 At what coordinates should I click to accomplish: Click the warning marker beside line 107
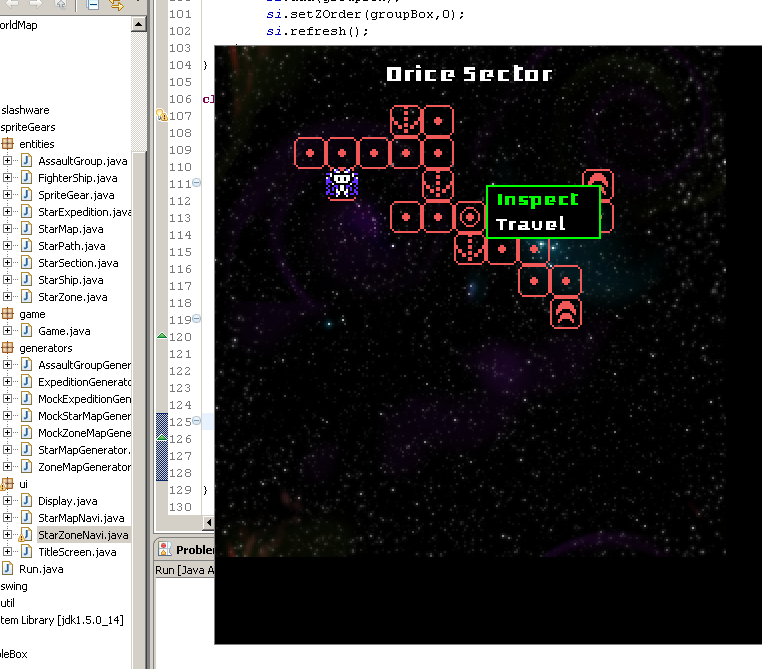(x=162, y=116)
